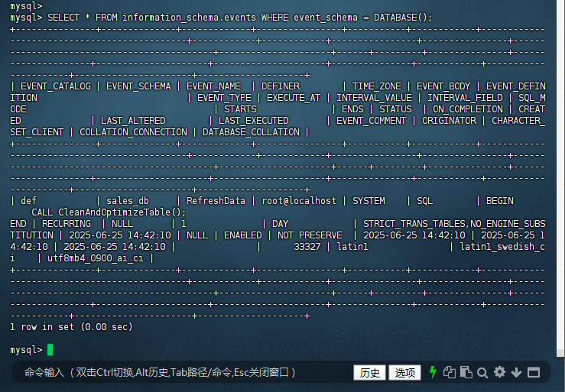Click the DATABASE_COLLATION column header
The width and height of the screenshot is (565, 392).
(x=251, y=132)
